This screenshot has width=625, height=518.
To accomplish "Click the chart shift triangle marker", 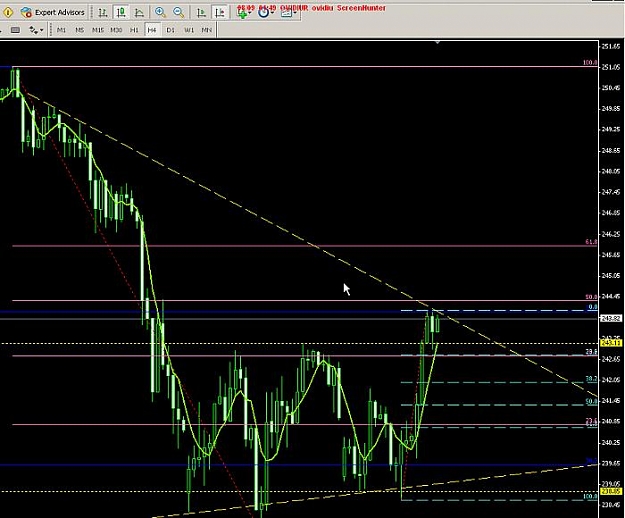I will click(438, 42).
